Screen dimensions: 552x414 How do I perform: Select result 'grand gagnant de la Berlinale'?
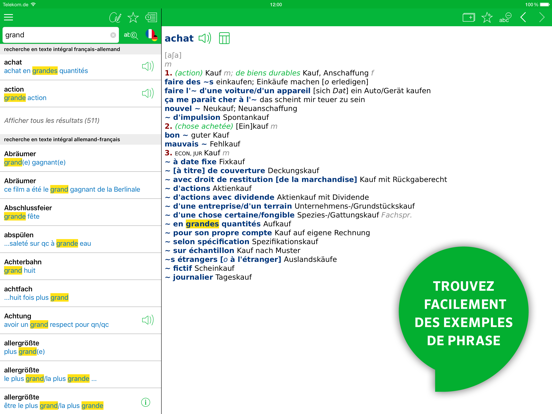click(x=81, y=185)
